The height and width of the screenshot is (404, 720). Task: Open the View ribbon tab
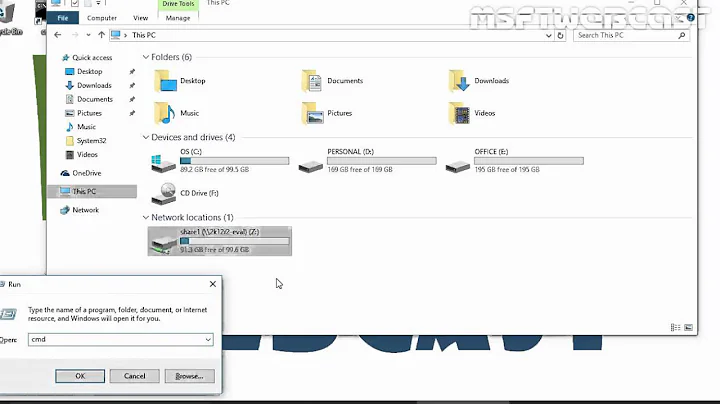[141, 18]
